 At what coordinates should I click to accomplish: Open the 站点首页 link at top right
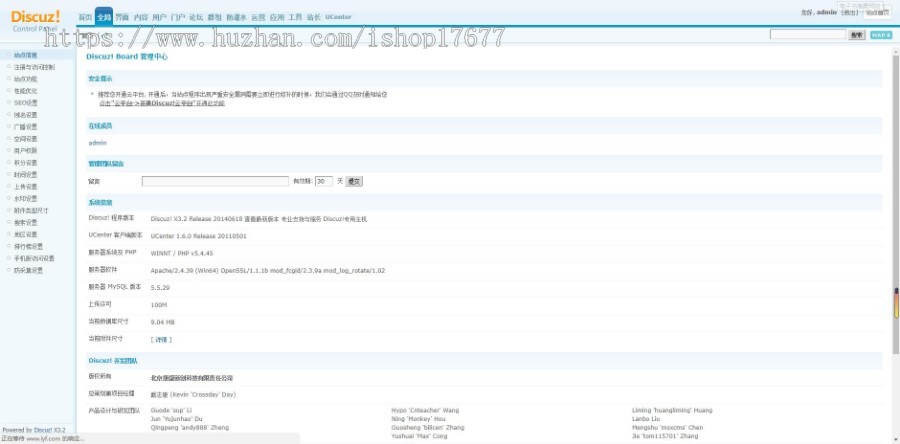coord(878,12)
